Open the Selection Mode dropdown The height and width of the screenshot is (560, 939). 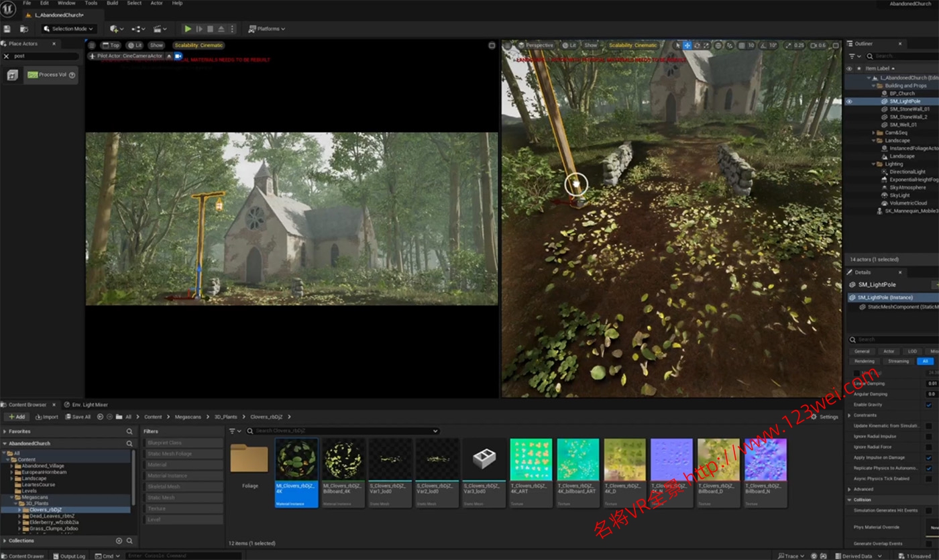click(68, 29)
